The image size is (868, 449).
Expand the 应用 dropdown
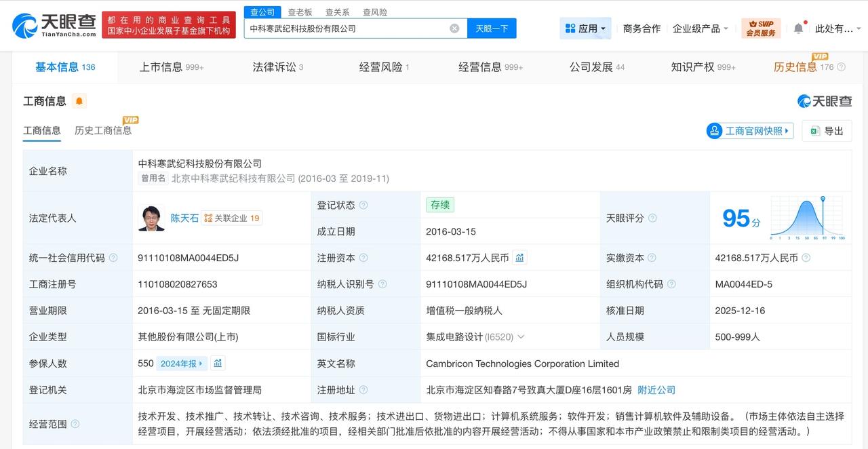coord(585,28)
